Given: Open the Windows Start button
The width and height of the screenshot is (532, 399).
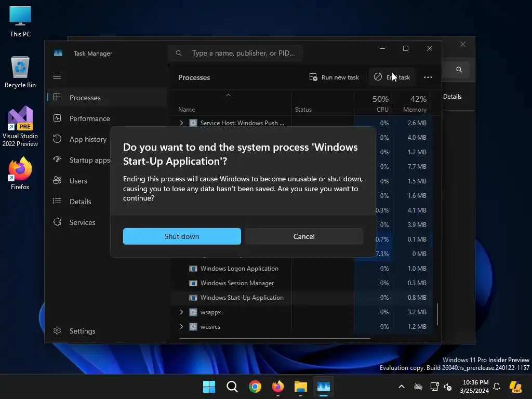Looking at the screenshot, I should tap(209, 387).
